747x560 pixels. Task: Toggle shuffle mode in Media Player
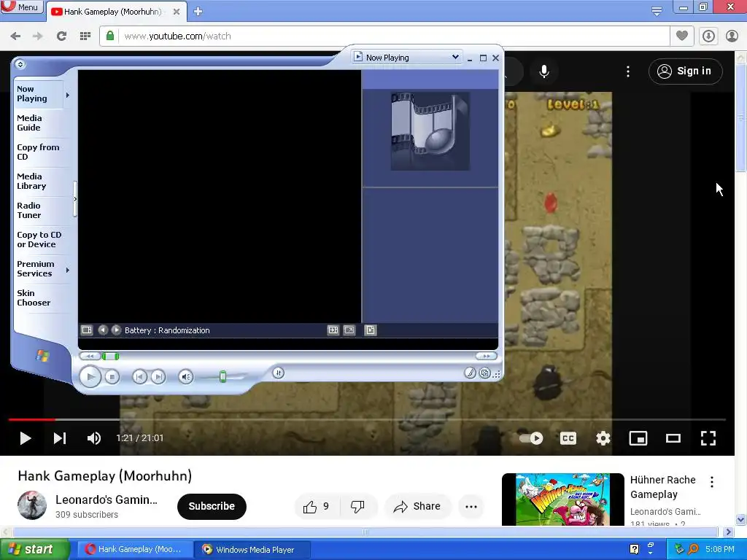279,373
